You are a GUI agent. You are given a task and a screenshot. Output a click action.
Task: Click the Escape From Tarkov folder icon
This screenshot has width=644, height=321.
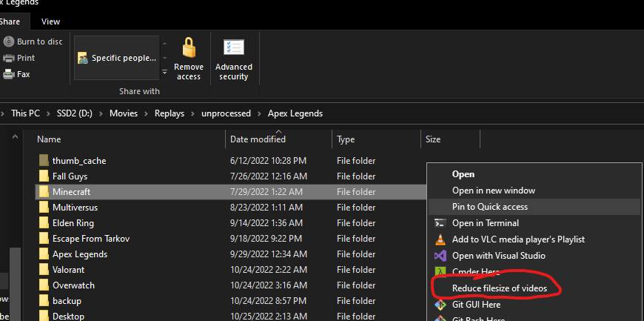tap(44, 239)
